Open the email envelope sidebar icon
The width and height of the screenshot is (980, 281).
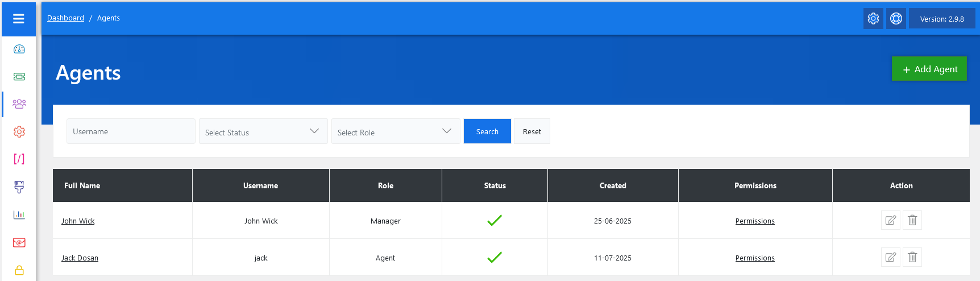[x=19, y=242]
